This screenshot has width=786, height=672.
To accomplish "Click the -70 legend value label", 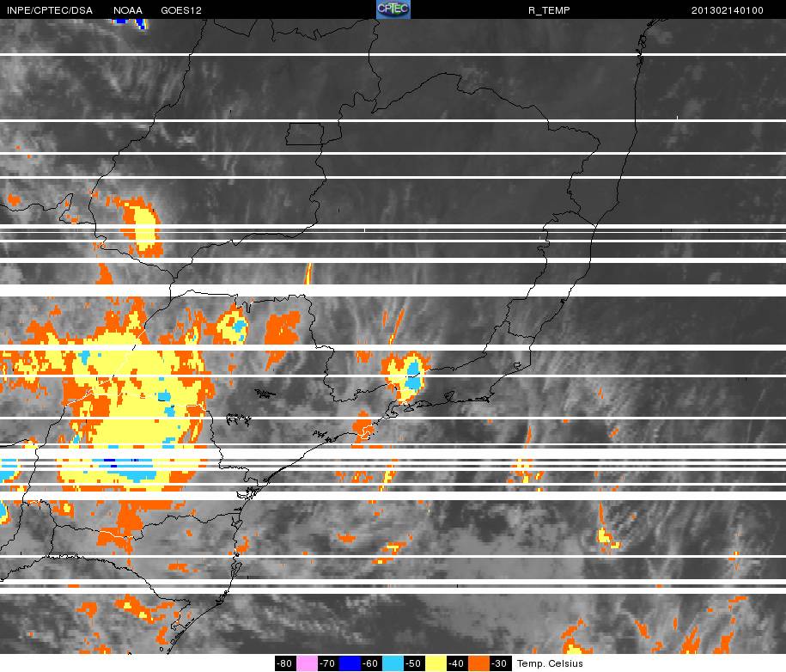I will tap(328, 663).
